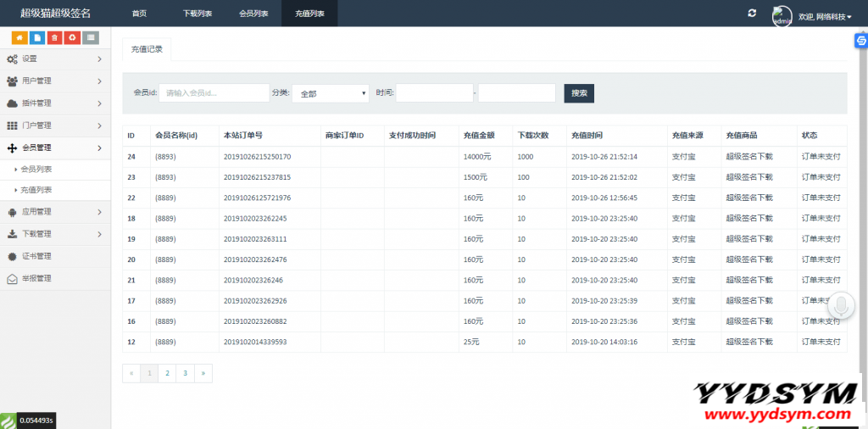Expand the 应用管理 sidebar menu
This screenshot has width=868, height=429.
click(55, 212)
